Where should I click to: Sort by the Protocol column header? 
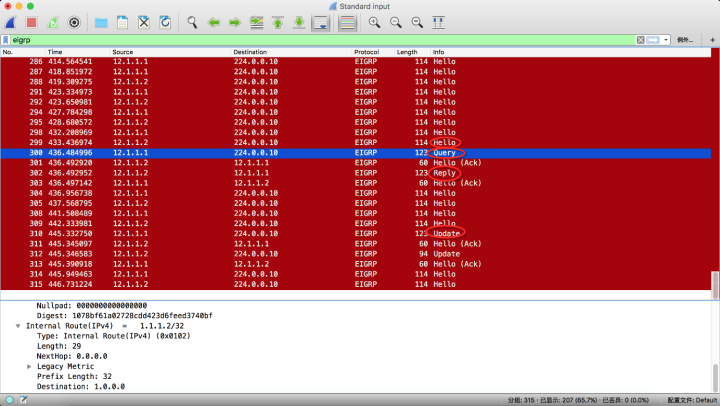tap(374, 52)
